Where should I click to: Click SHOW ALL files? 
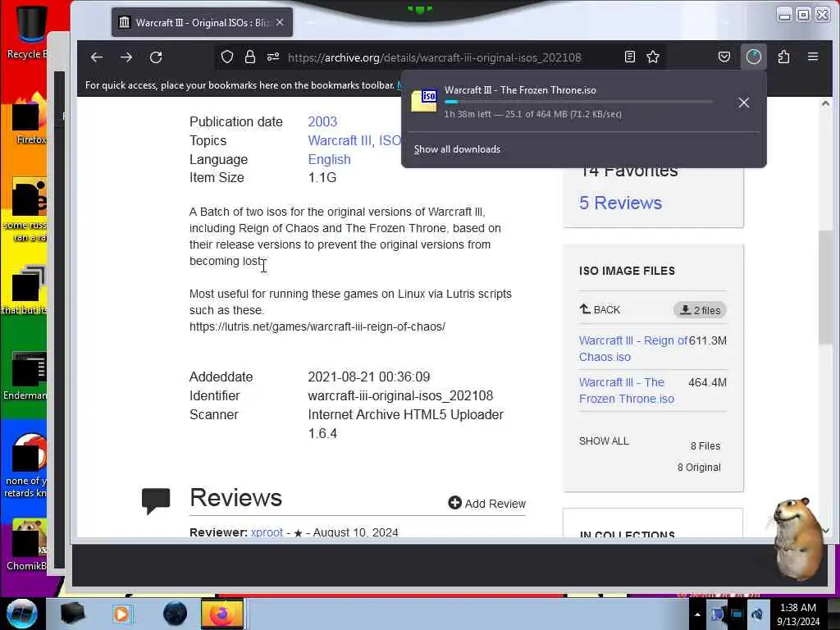point(604,441)
